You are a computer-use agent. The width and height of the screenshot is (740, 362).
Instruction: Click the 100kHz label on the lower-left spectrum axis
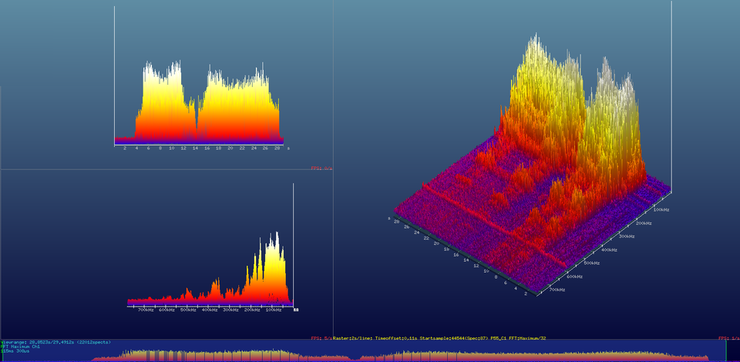click(273, 310)
